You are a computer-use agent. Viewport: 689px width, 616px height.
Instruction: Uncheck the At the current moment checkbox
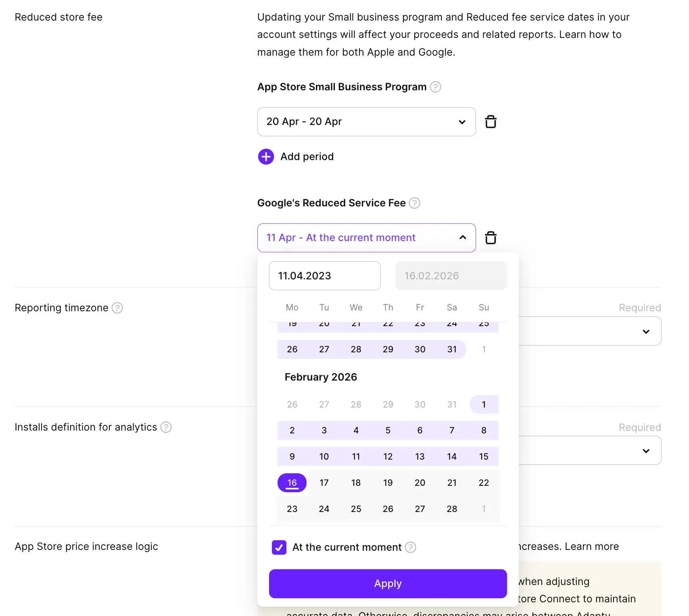pyautogui.click(x=279, y=547)
